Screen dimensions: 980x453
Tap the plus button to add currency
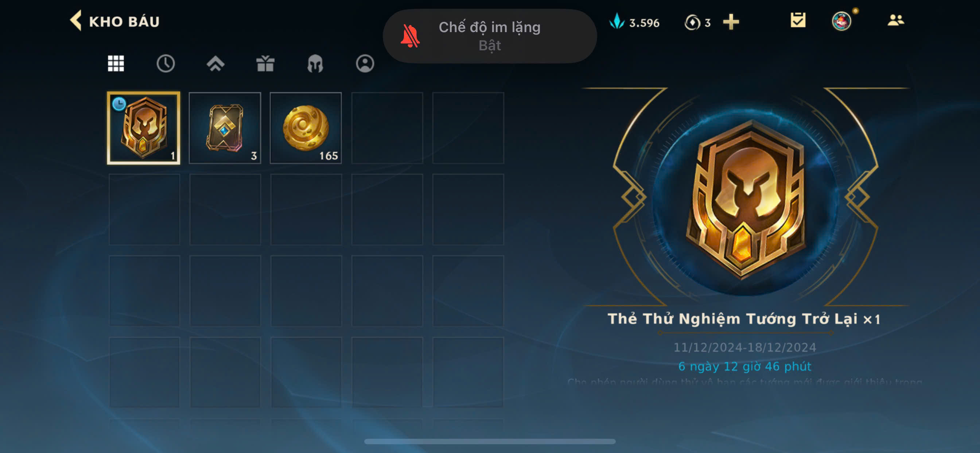(x=731, y=22)
